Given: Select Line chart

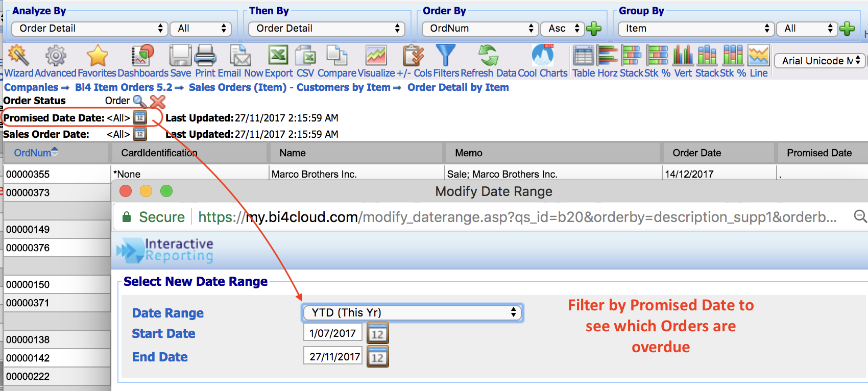Looking at the screenshot, I should [759, 55].
